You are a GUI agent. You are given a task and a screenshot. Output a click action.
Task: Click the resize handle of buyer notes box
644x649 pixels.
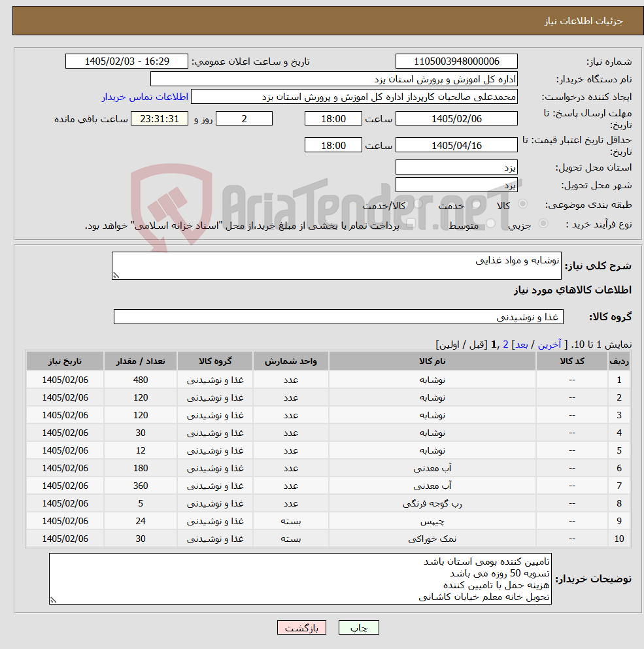tap(53, 600)
